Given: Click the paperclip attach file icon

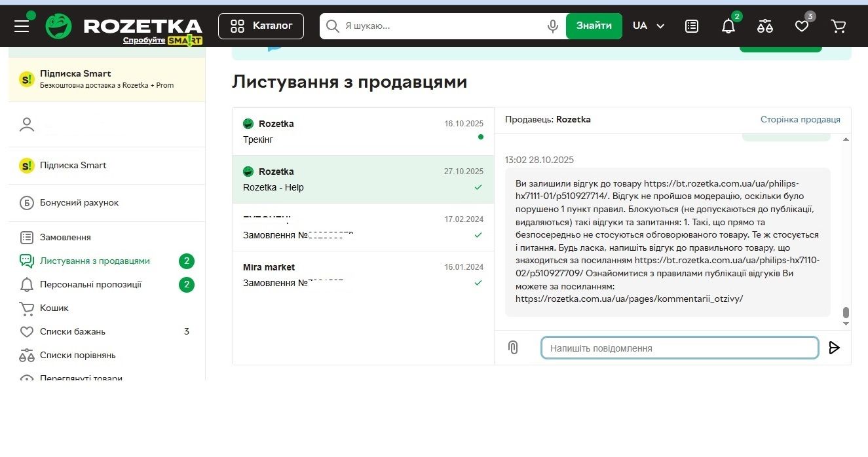Looking at the screenshot, I should pos(513,348).
